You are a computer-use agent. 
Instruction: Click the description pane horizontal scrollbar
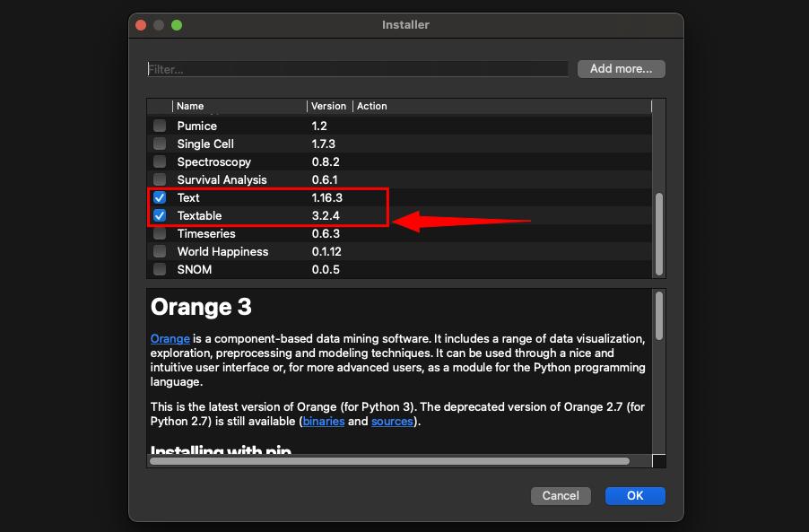coord(389,461)
